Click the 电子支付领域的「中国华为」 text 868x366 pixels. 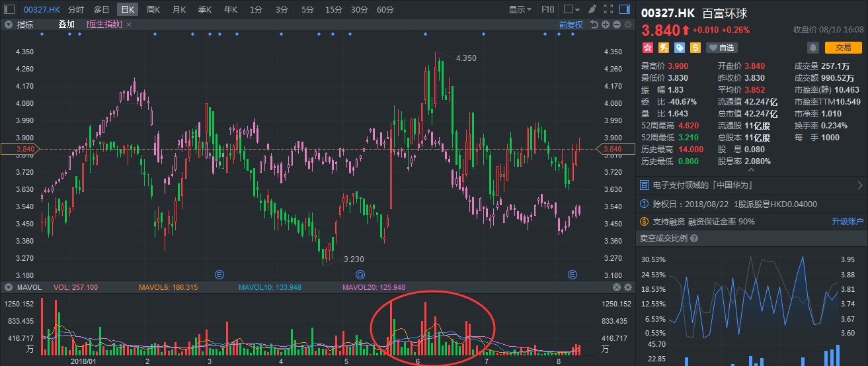[704, 185]
